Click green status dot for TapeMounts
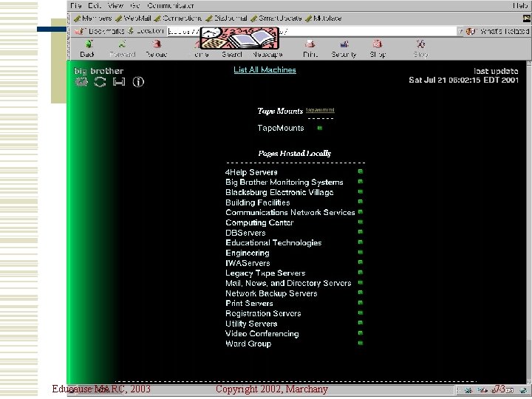The width and height of the screenshot is (532, 399). click(320, 128)
